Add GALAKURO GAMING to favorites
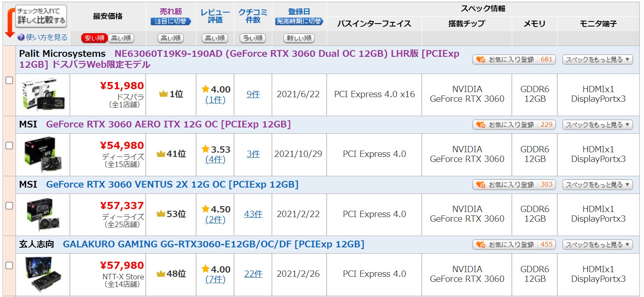This screenshot has width=644, height=297. tap(514, 245)
